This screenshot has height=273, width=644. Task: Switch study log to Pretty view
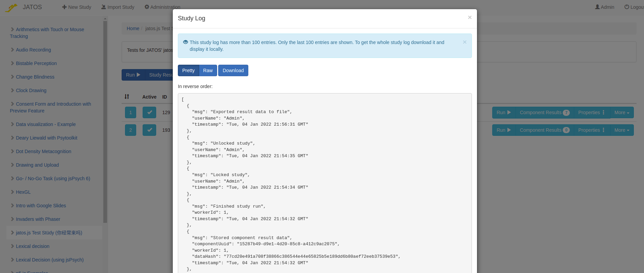coord(188,70)
